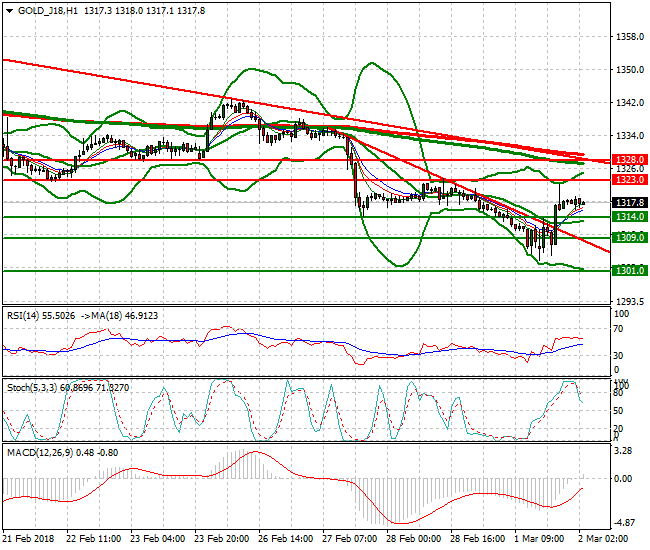This screenshot has height=550, width=650.
Task: Click the RSI 70 overbought scale value
Action: pos(618,329)
